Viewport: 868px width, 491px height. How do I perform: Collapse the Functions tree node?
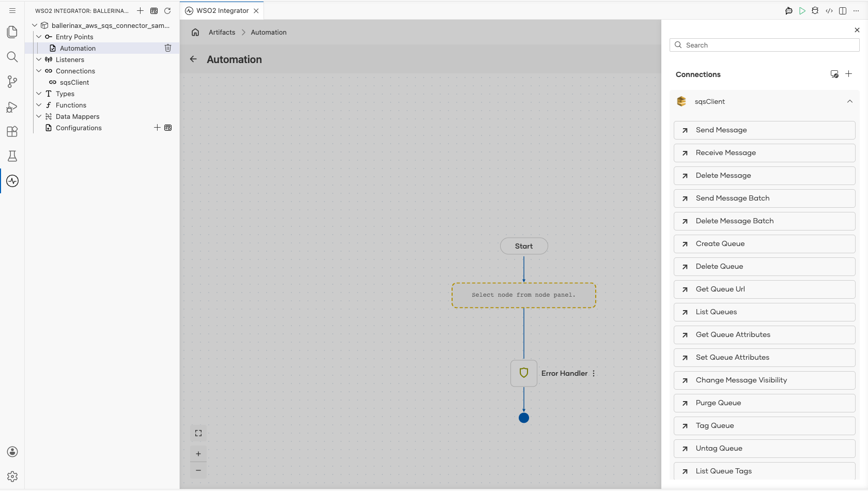(39, 105)
